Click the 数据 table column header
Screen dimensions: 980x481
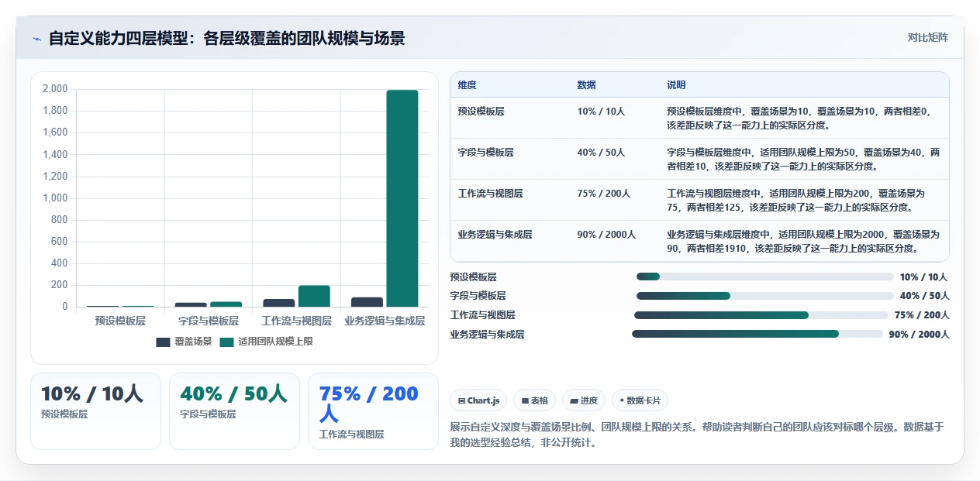[586, 85]
